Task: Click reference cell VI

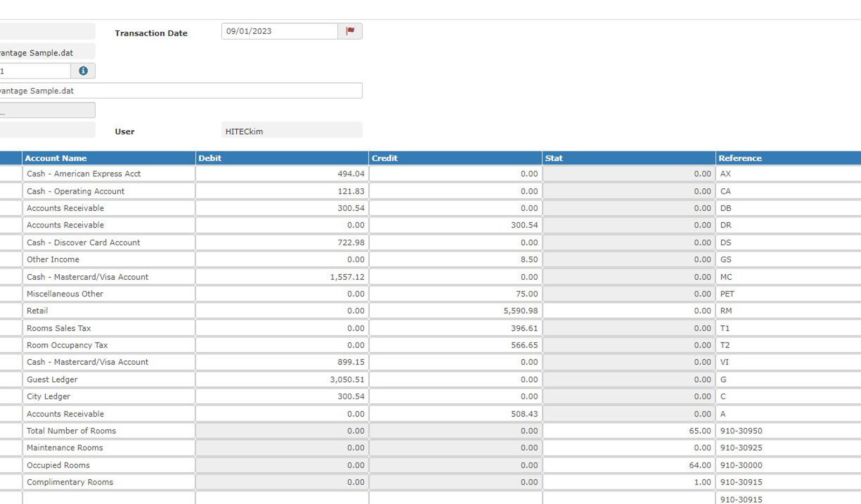Action: [x=788, y=362]
